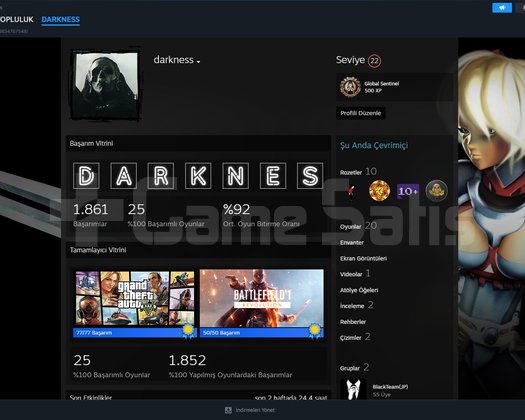Click the red badge icon under Rozetler
525x420 pixels.
pyautogui.click(x=351, y=191)
